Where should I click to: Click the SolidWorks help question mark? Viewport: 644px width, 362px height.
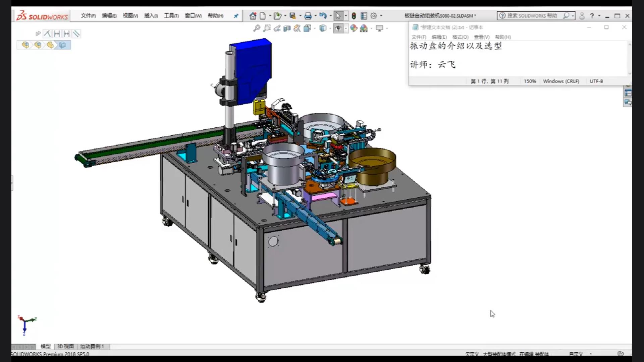point(592,16)
